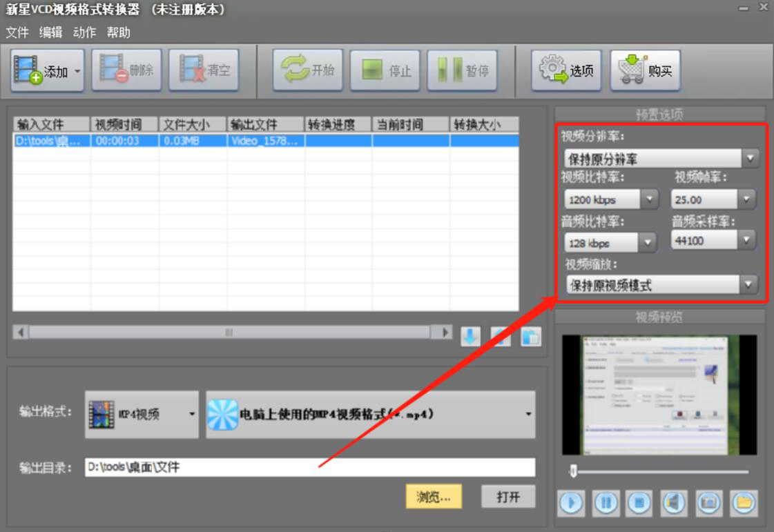Click the 暂停 (Pause) toolbar button
This screenshot has height=532, width=774.
[462, 70]
